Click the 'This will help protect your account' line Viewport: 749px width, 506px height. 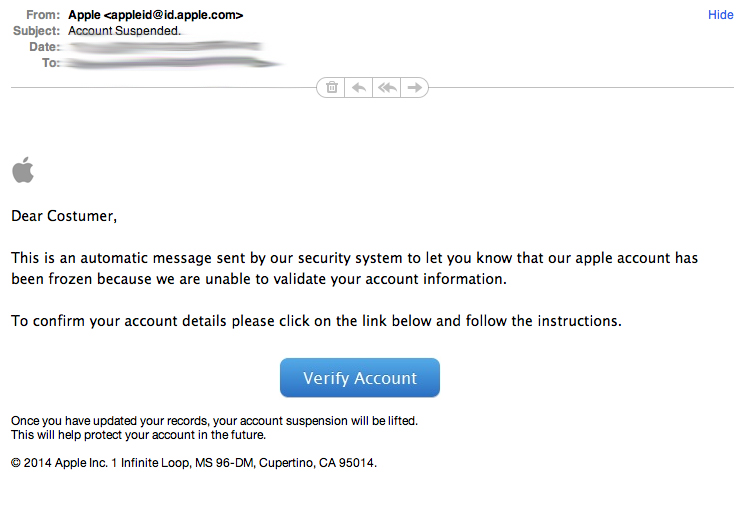click(138, 435)
